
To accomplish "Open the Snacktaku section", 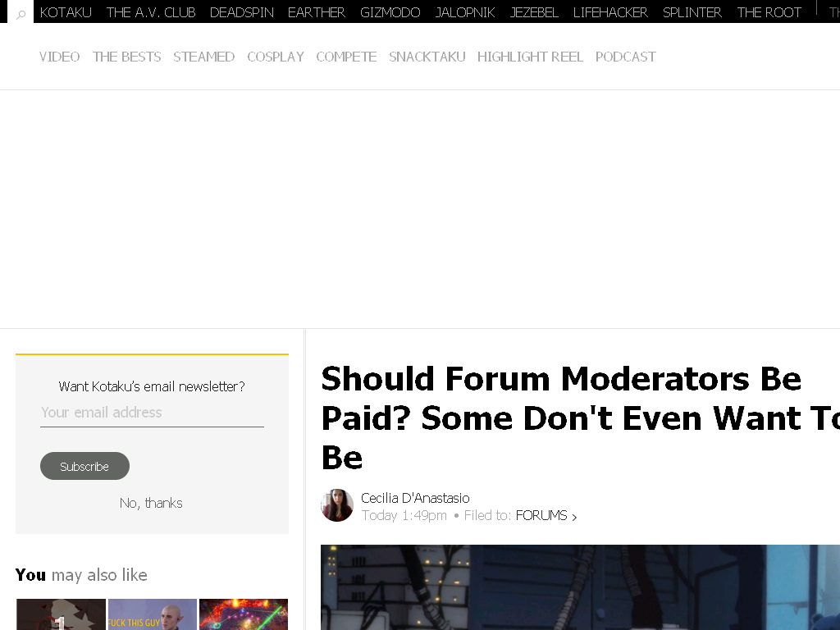I will coord(427,57).
